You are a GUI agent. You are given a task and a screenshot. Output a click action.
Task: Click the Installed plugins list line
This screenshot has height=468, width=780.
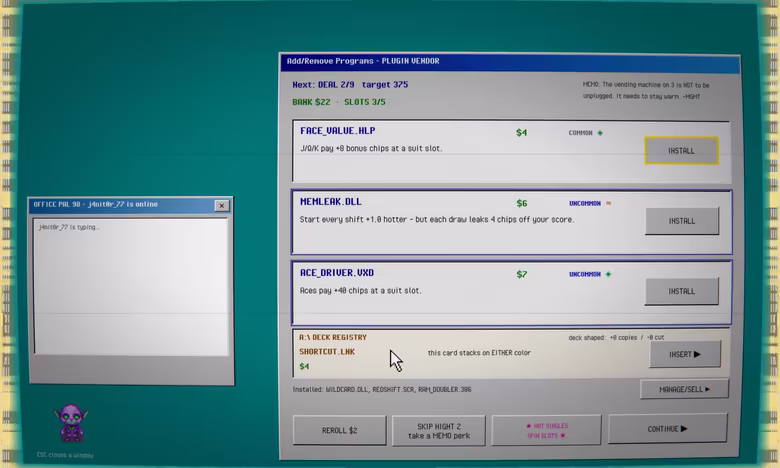[382, 389]
